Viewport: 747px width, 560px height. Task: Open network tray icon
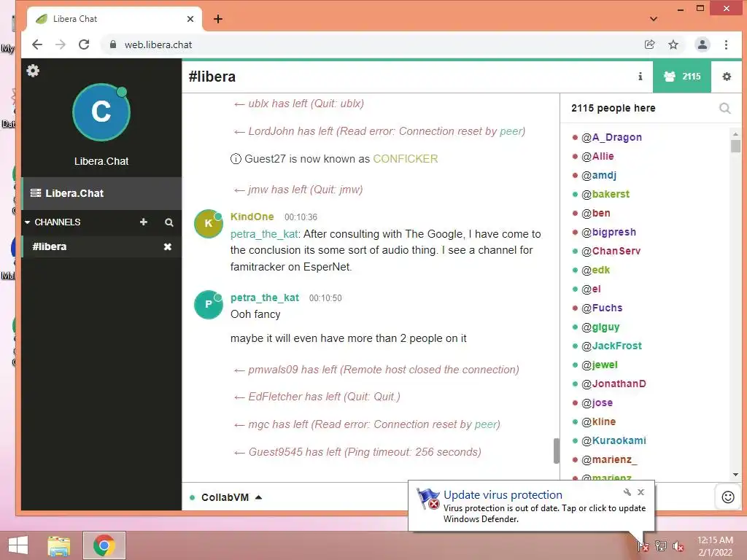point(661,546)
